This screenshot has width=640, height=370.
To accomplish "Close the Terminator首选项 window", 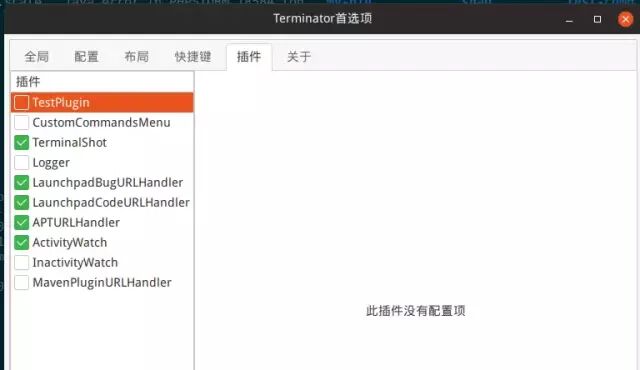I will click(x=625, y=19).
